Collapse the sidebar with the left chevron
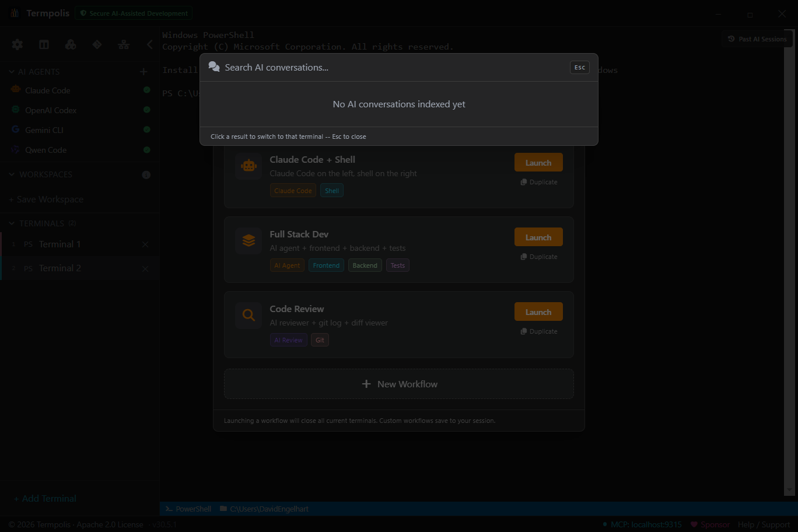This screenshot has height=532, width=798. click(150, 44)
